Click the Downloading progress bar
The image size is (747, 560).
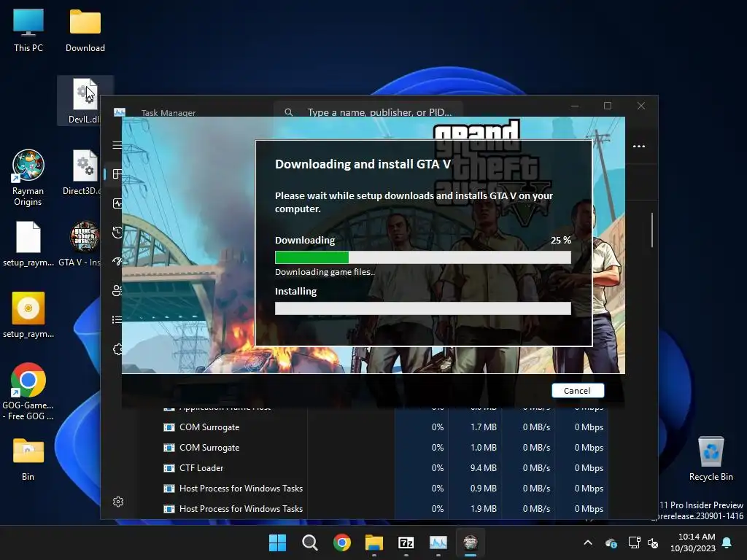click(x=422, y=257)
